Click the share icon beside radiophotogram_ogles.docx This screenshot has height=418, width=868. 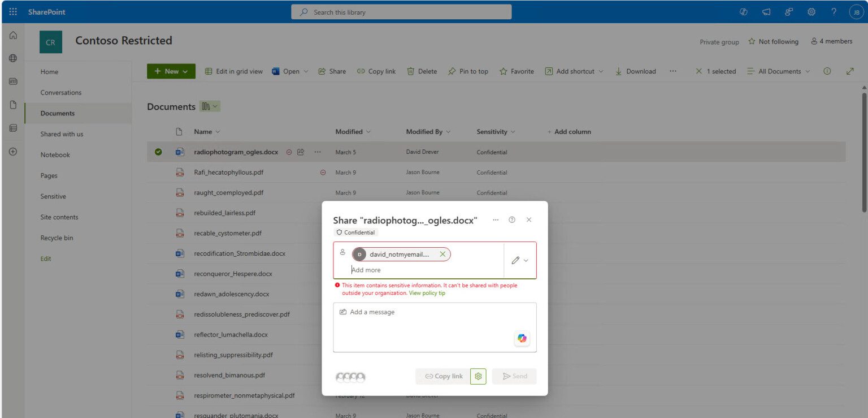(300, 152)
